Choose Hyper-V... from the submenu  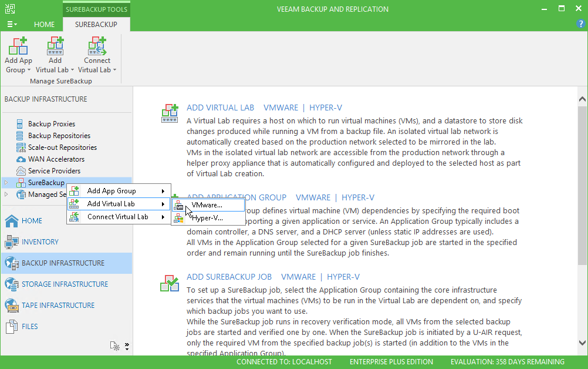tap(207, 218)
